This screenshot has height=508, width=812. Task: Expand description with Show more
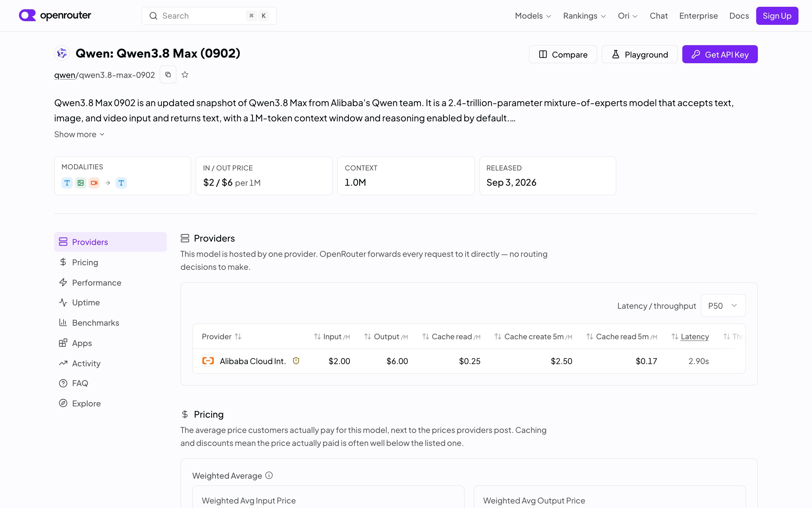(80, 134)
